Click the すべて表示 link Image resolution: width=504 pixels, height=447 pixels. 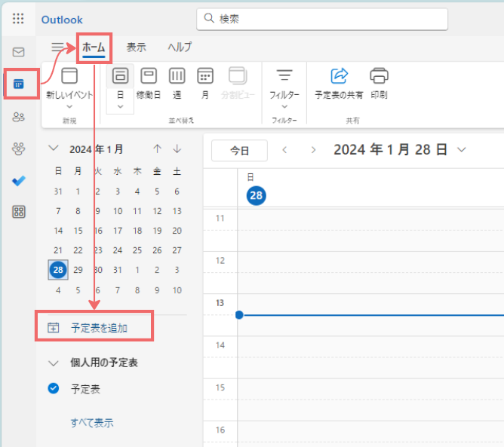(92, 423)
